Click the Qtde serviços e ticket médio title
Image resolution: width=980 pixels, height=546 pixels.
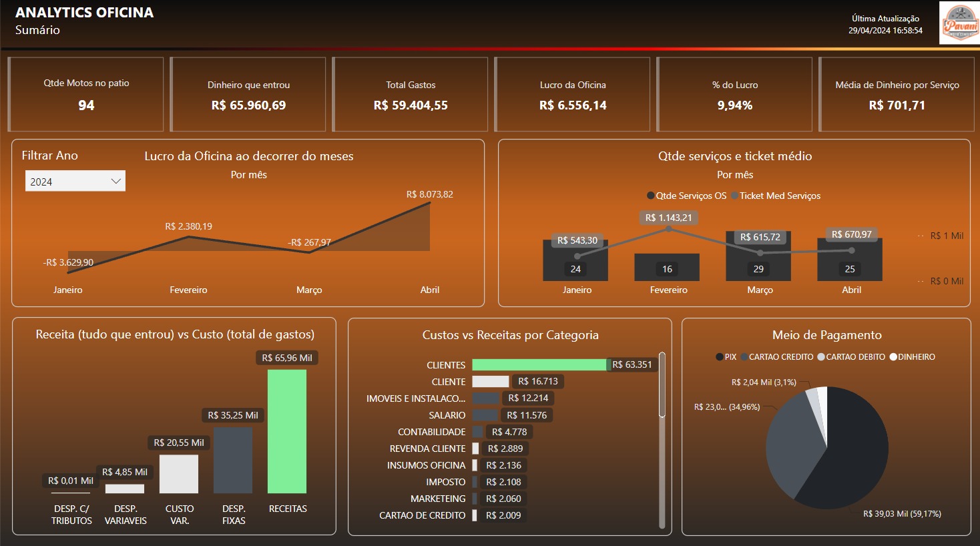[735, 156]
